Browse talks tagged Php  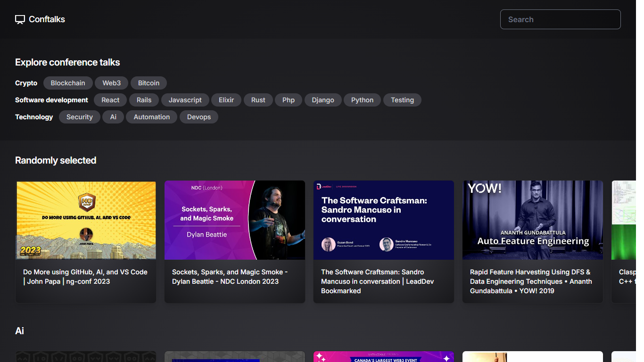coord(289,100)
